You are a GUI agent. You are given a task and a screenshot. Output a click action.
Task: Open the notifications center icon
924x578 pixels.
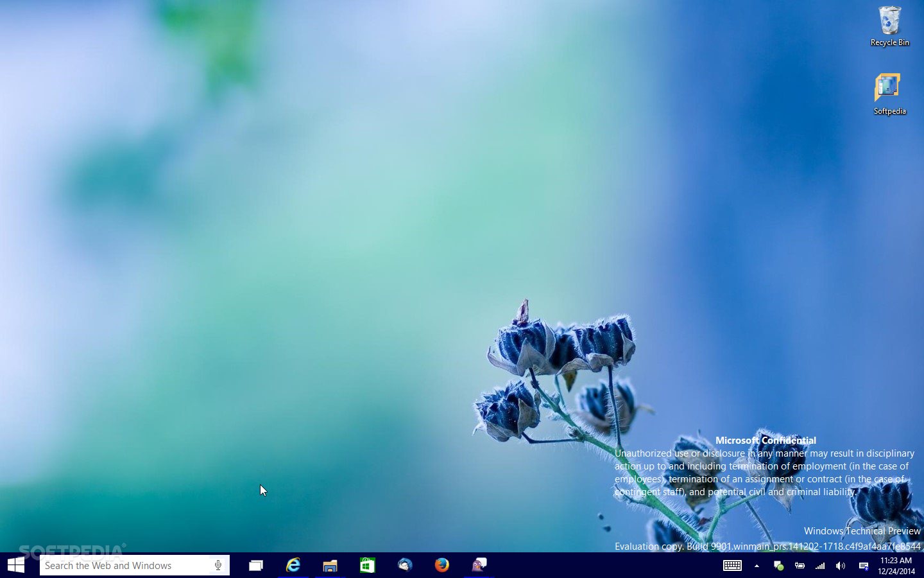(864, 566)
